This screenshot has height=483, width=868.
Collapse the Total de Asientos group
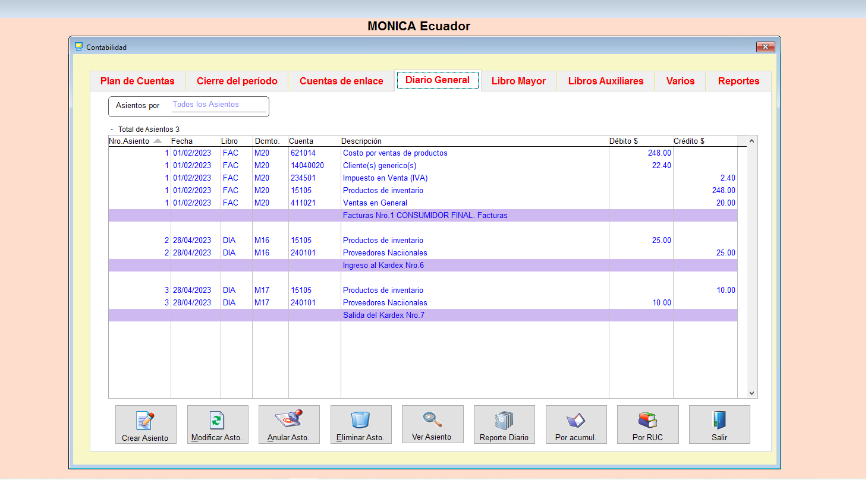[112, 130]
